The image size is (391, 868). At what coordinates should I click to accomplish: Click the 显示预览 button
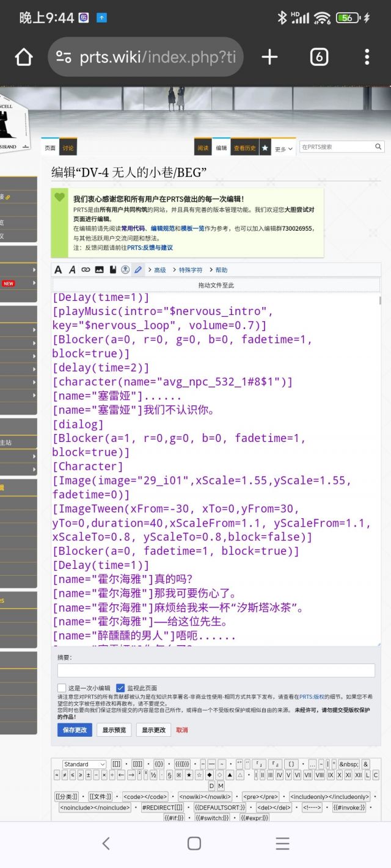tap(114, 730)
